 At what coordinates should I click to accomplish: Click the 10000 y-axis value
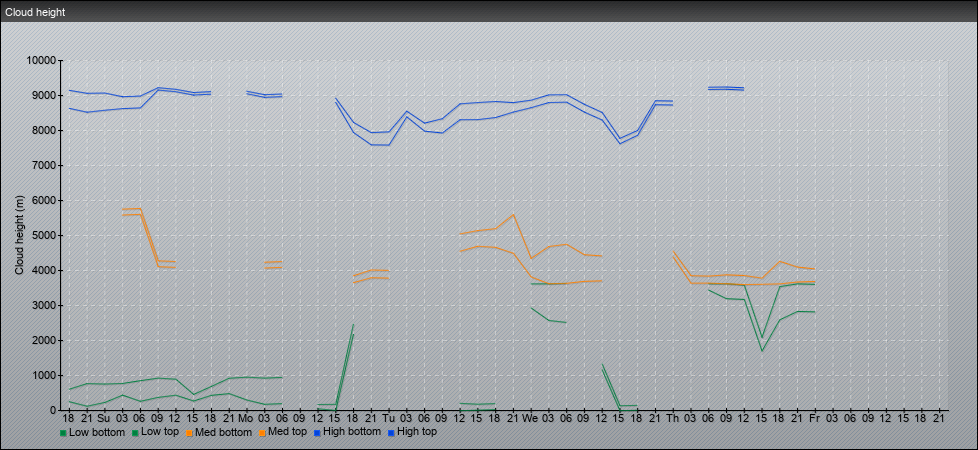coord(41,61)
